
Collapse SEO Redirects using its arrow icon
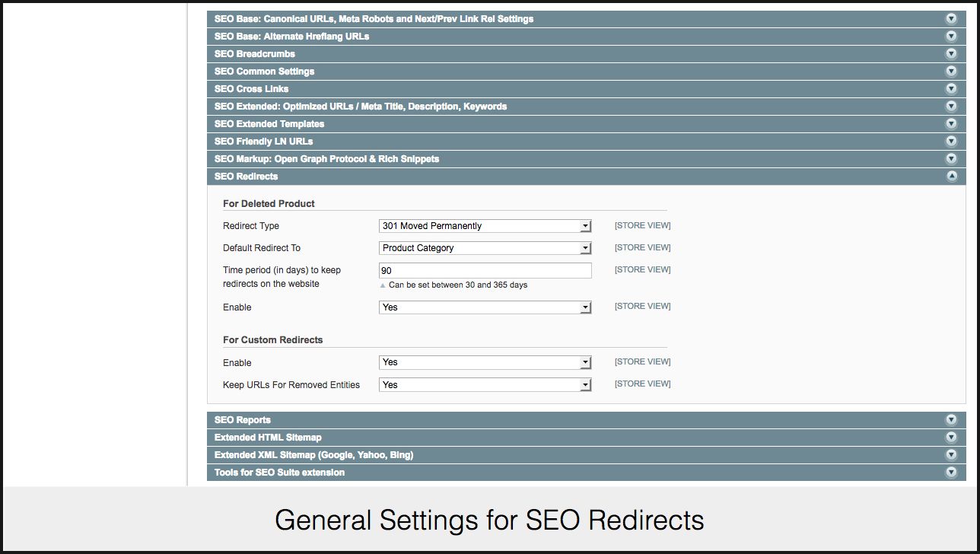point(950,177)
